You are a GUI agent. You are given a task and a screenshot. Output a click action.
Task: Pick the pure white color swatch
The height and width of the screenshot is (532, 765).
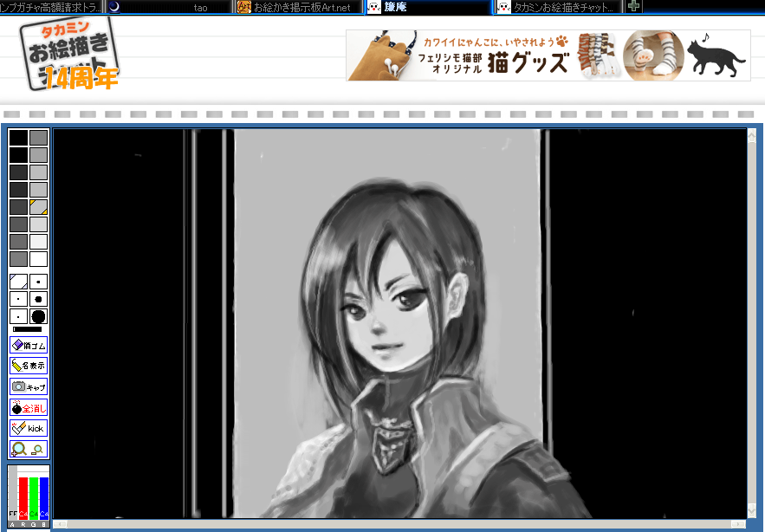[38, 259]
